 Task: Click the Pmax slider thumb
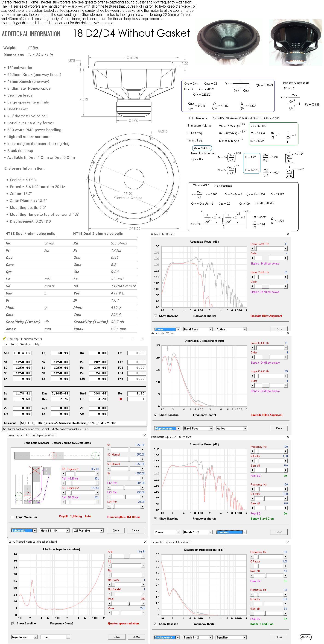[129, 603]
